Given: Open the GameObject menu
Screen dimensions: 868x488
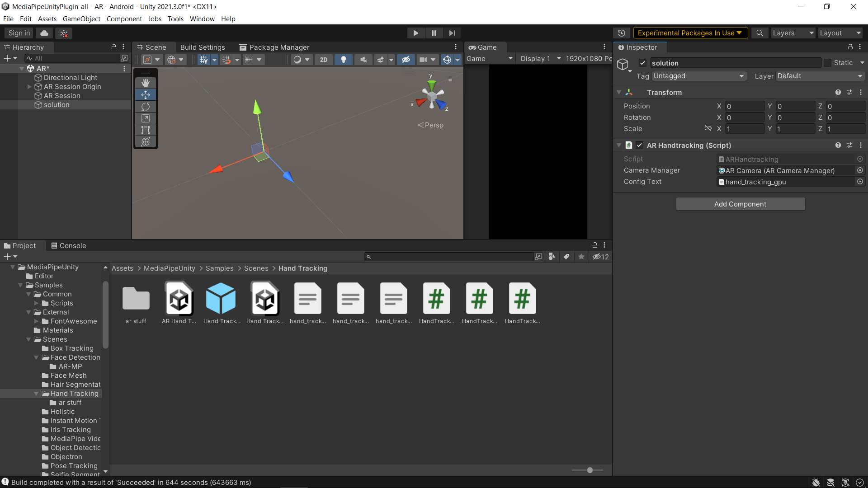Looking at the screenshot, I should coord(81,19).
